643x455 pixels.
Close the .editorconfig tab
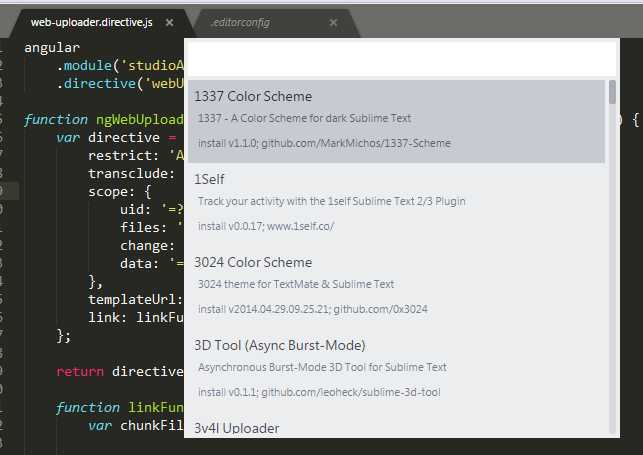click(x=333, y=23)
